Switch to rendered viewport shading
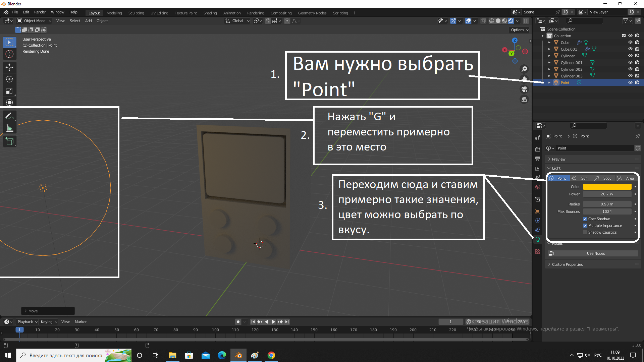Screen dimensions: 644x362 pyautogui.click(x=511, y=21)
